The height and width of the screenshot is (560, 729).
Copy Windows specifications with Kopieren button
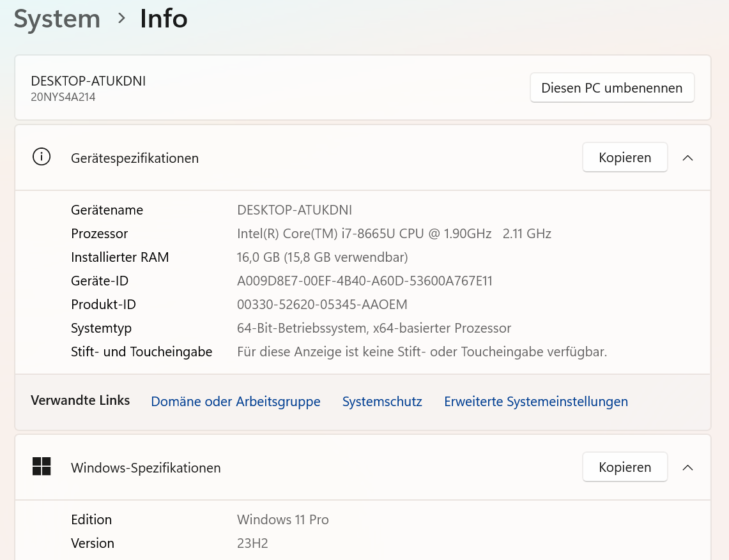click(x=625, y=467)
